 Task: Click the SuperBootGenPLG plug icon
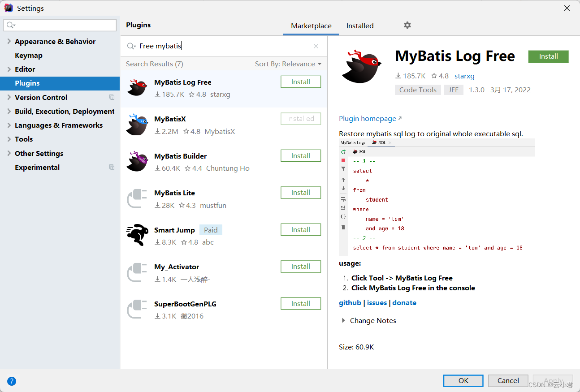(x=137, y=309)
